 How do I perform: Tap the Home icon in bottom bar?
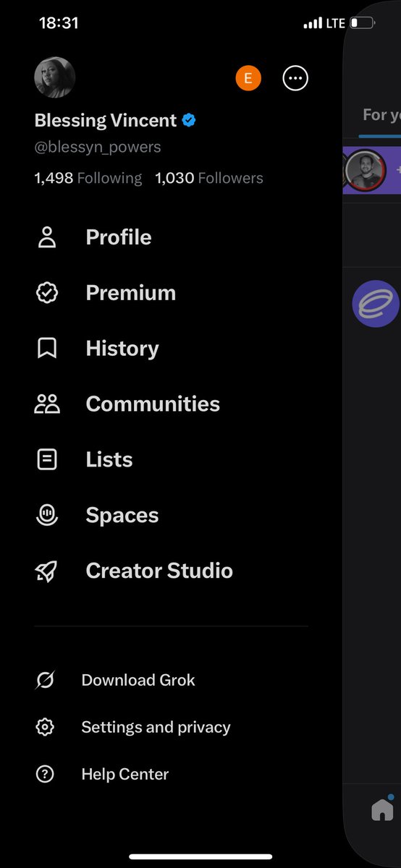tap(382, 810)
